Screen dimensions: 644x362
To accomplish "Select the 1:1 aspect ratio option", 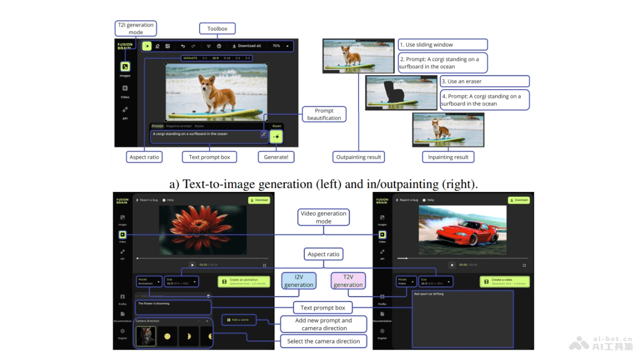I will tap(204, 58).
